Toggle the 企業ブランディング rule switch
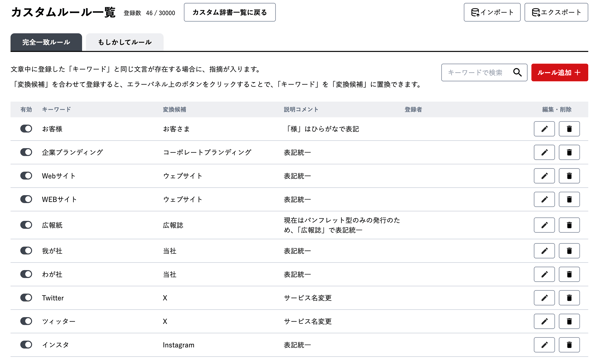Screen dimensions: 600x360 (26, 152)
